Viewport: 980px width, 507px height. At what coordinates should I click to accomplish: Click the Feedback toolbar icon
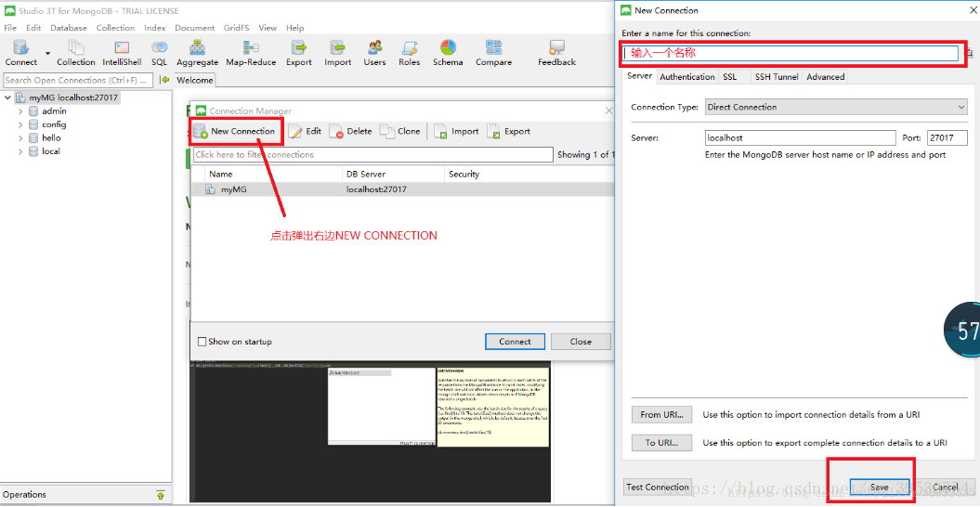point(556,53)
